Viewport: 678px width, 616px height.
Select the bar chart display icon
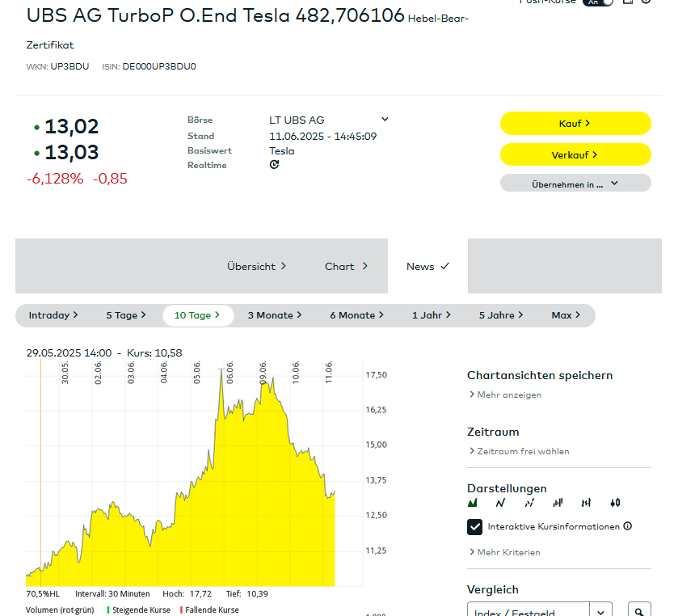558,503
